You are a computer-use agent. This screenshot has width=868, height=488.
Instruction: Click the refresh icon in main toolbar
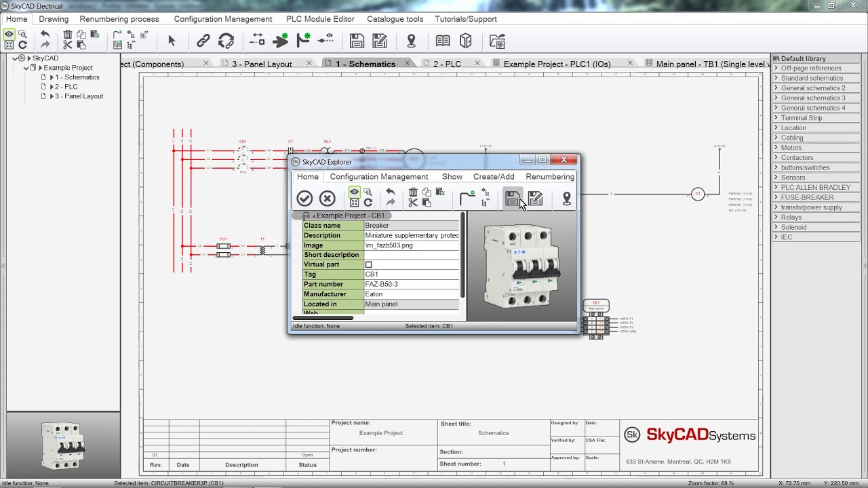pyautogui.click(x=22, y=45)
